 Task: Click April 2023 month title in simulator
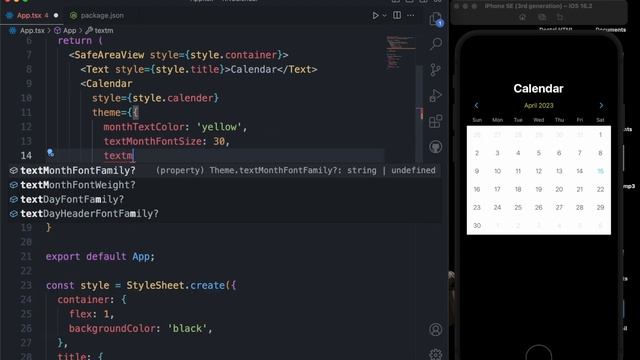pyautogui.click(x=538, y=105)
